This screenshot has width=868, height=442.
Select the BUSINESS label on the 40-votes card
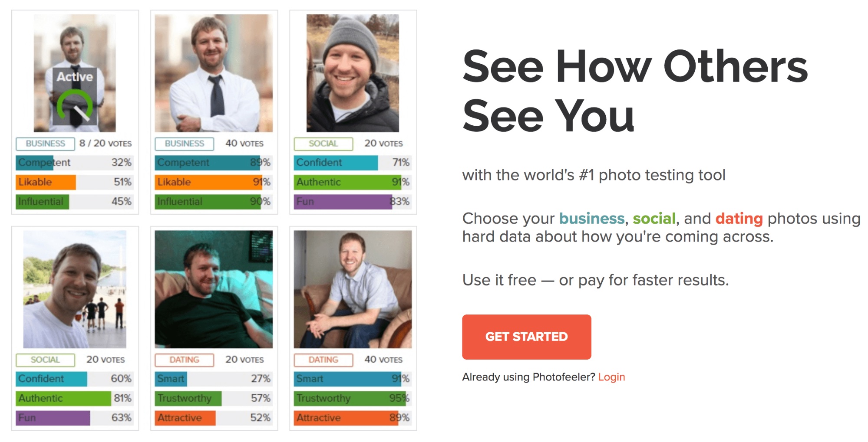click(184, 144)
